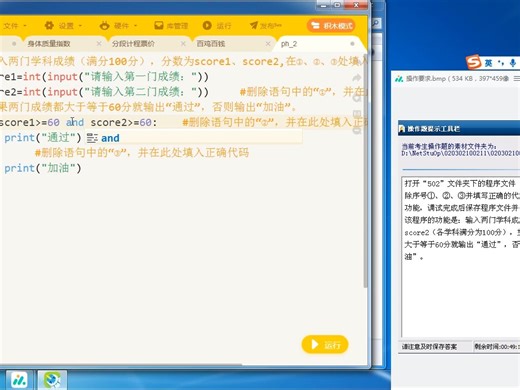Click the print("通过") code line
Image resolution: width=520 pixels, height=390 pixels.
pyautogui.click(x=43, y=138)
